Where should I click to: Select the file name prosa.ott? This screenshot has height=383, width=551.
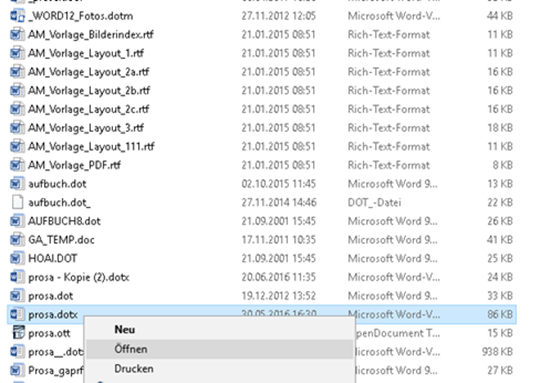coord(49,333)
